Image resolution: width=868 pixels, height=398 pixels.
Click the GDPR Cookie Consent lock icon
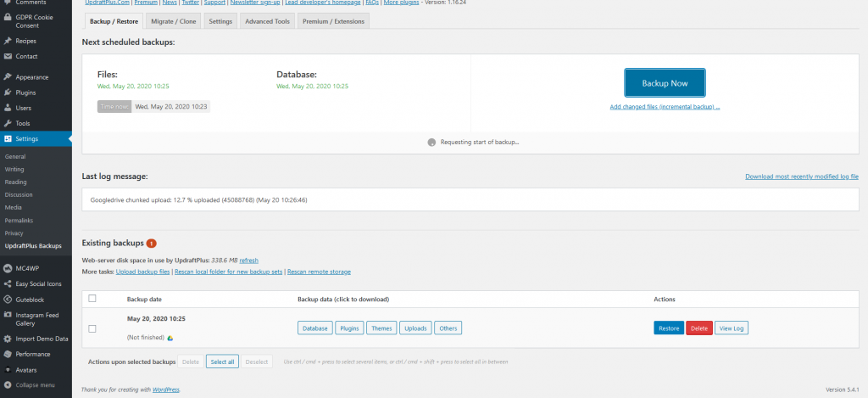[8, 17]
